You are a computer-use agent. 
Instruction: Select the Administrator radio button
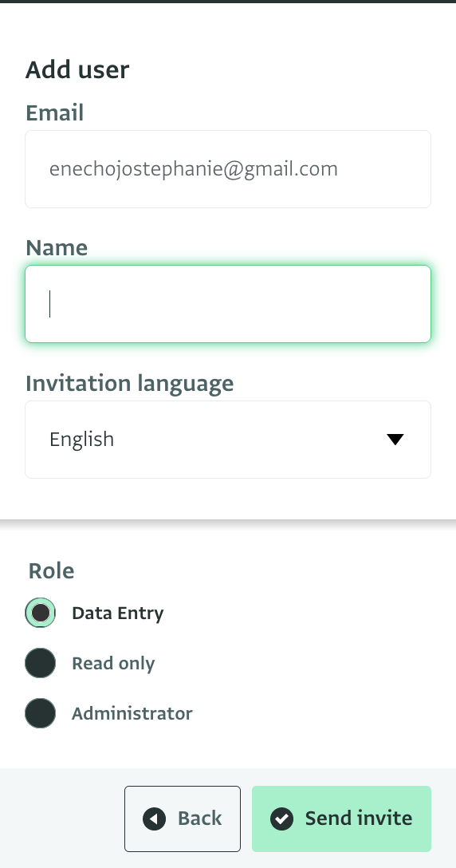click(41, 713)
